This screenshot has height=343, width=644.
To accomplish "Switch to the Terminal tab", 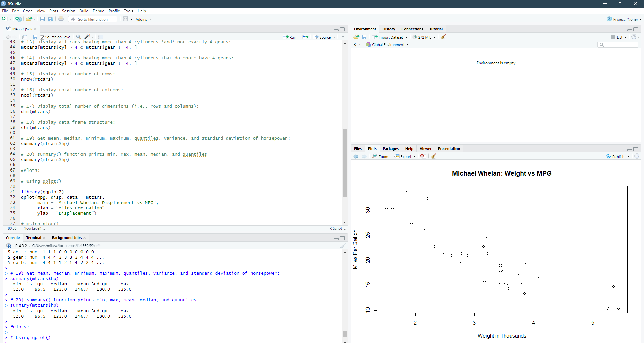I will [34, 238].
